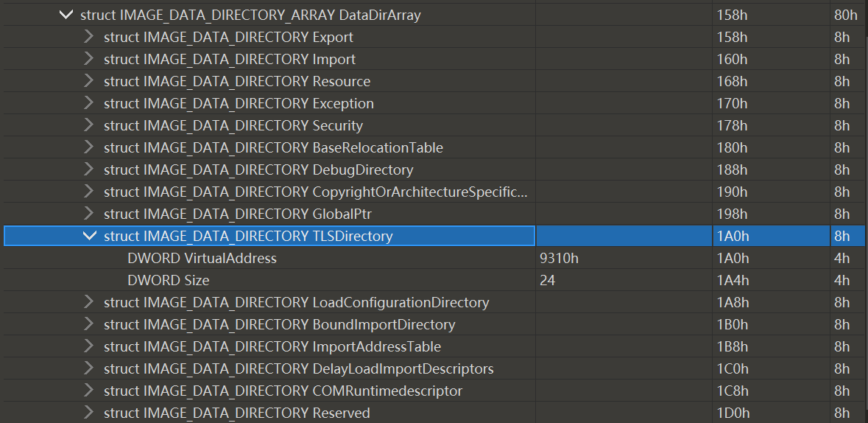Click the start offset 1A4h
Image resolution: width=868 pixels, height=423 pixels.
(733, 281)
